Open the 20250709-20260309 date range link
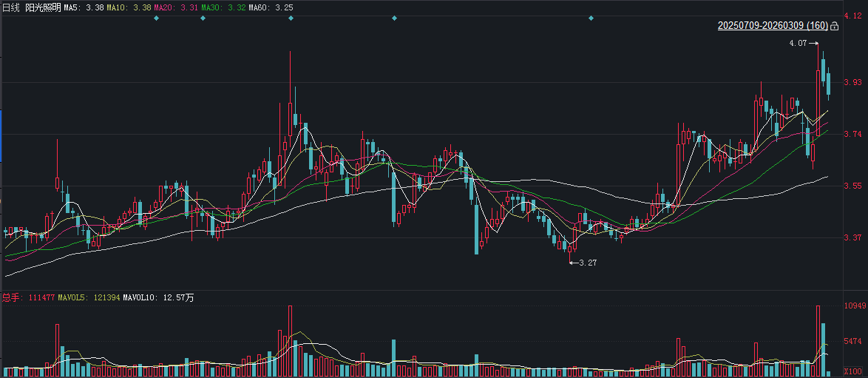The height and width of the screenshot is (378, 868). 773,27
